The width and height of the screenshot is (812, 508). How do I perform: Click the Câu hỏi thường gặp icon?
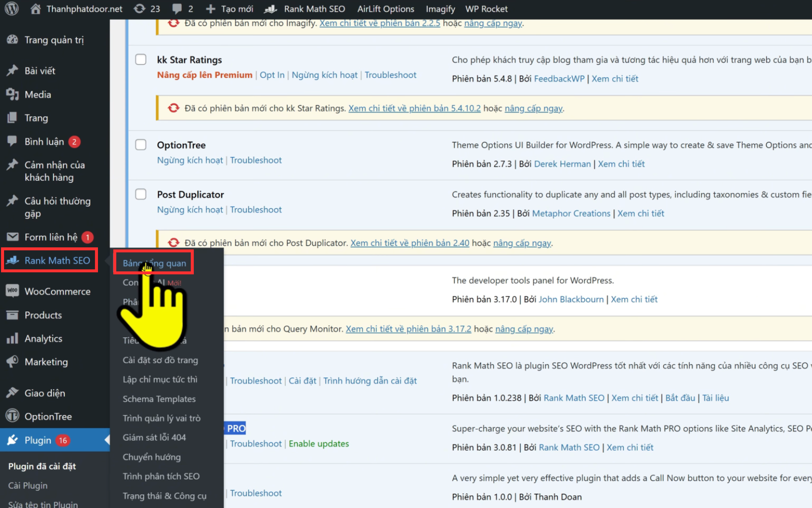tap(12, 201)
